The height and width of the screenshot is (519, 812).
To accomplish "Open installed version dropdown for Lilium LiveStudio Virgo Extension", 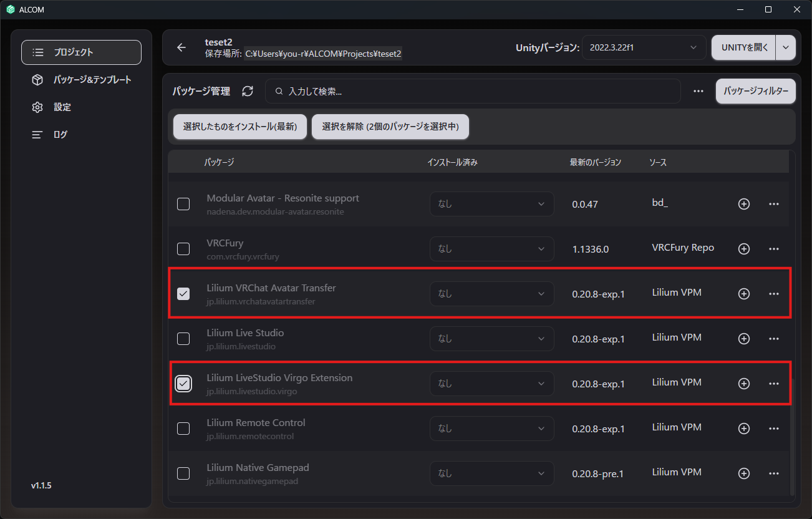I will pyautogui.click(x=492, y=384).
